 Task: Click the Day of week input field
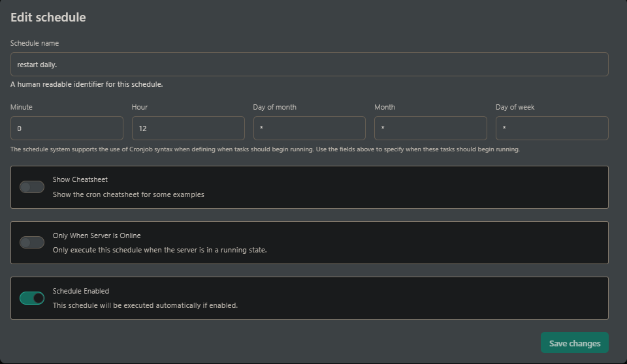(552, 129)
